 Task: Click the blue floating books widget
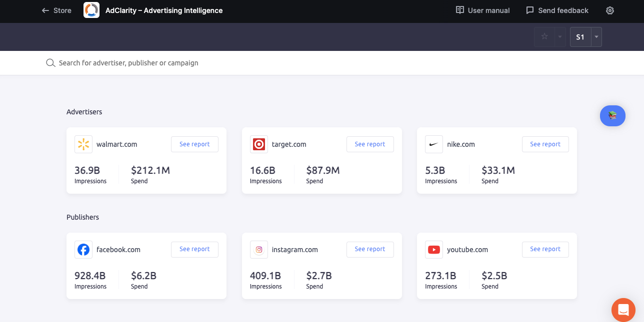coord(612,116)
